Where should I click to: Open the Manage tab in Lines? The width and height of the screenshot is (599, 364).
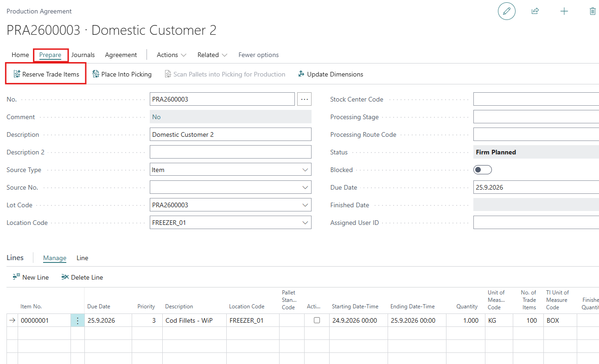pyautogui.click(x=55, y=258)
